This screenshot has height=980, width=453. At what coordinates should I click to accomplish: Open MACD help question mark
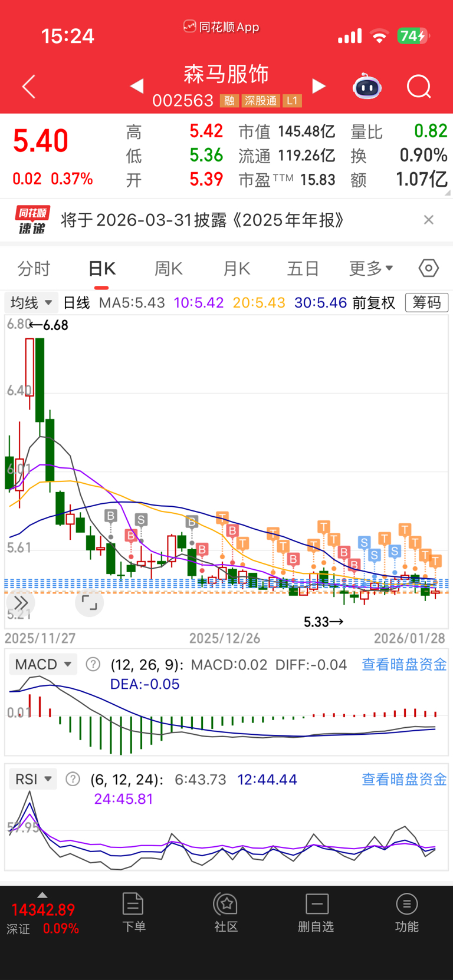93,664
